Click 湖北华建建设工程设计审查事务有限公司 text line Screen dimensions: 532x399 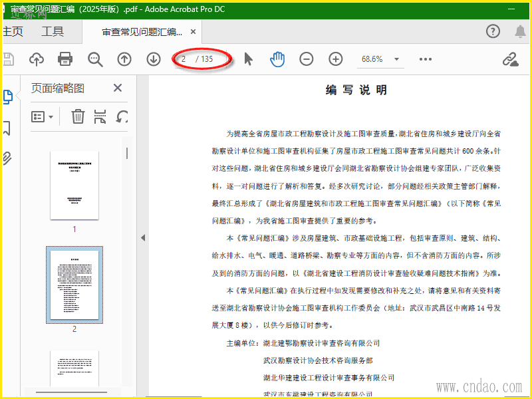coord(329,378)
